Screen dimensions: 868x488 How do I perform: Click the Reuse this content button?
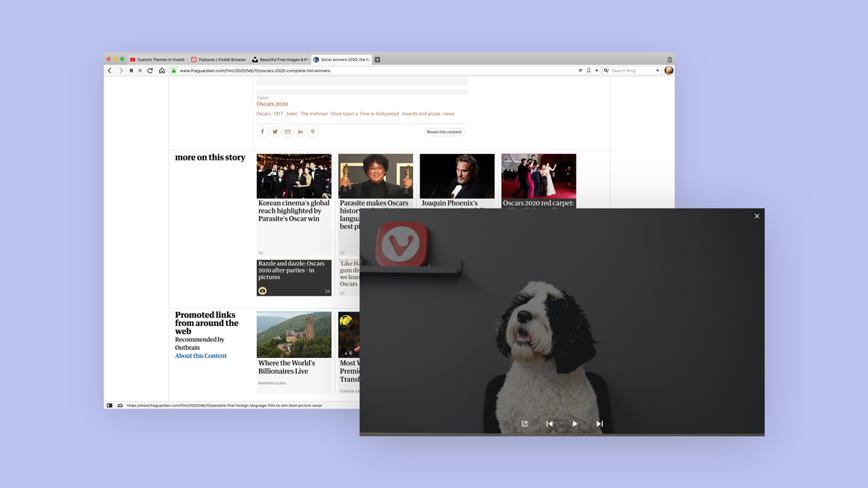coord(444,132)
